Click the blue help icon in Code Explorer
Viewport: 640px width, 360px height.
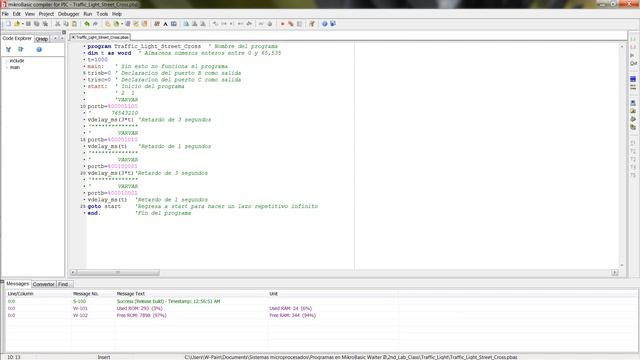[39, 49]
